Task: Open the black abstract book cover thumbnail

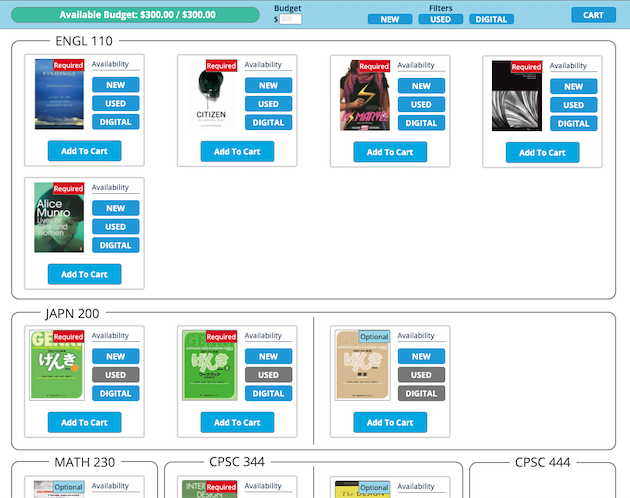Action: tap(517, 96)
